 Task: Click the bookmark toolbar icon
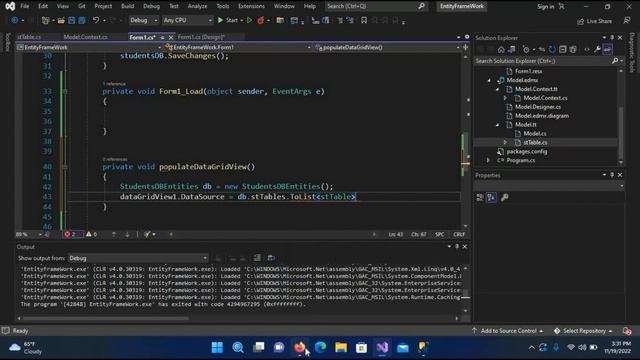[364, 20]
